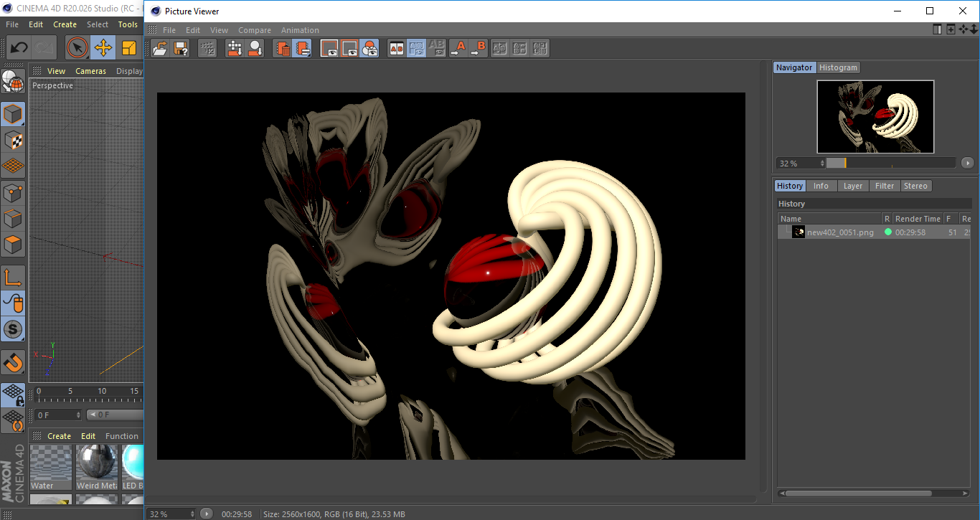Toggle Enable Snap magnet icon
Image resolution: width=980 pixels, height=520 pixels.
[x=13, y=362]
